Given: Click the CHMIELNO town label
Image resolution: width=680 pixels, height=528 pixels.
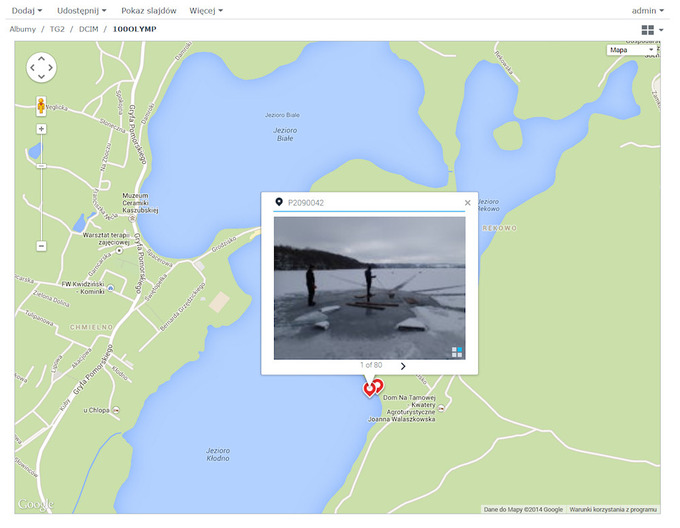Looking at the screenshot, I should coord(92,327).
